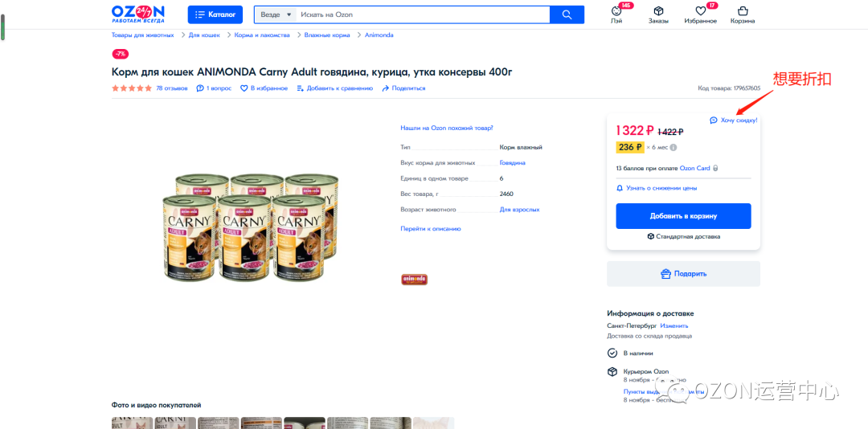Click the magnifier search button

click(x=567, y=14)
